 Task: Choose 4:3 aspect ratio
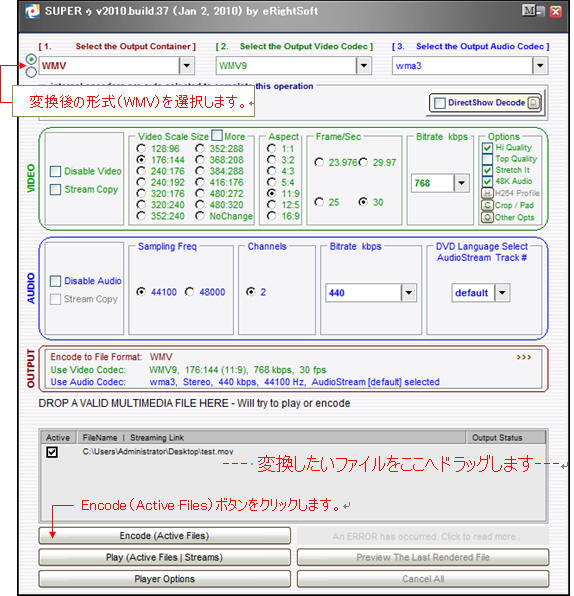coord(271,171)
